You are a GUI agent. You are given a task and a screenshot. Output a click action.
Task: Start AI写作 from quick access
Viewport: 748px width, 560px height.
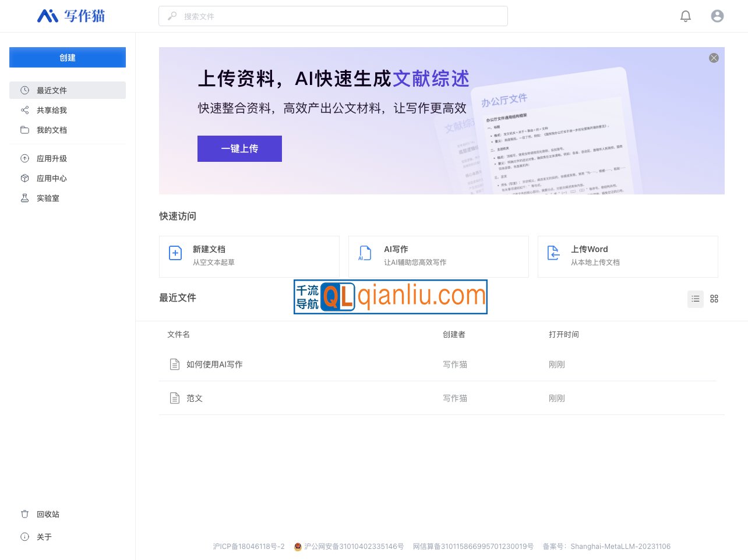pos(438,256)
